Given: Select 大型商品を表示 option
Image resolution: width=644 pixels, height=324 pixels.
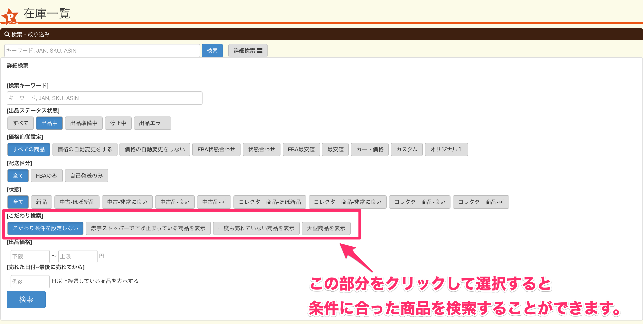Looking at the screenshot, I should click(x=326, y=228).
